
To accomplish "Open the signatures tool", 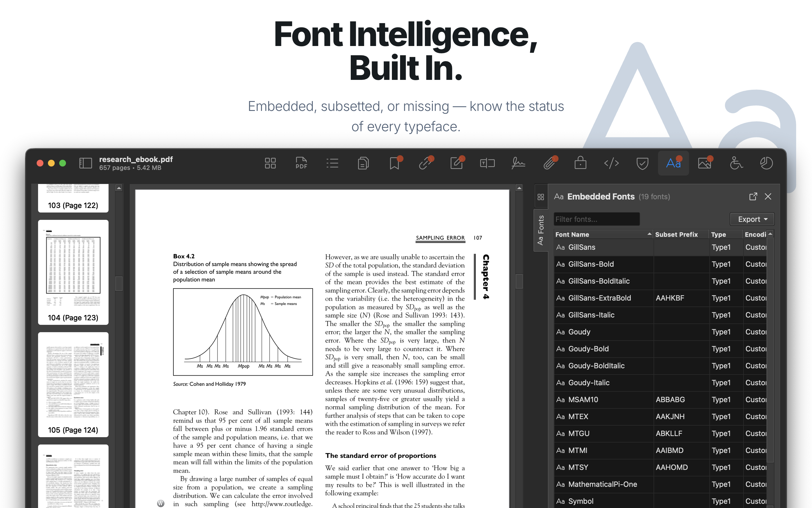I will [518, 163].
